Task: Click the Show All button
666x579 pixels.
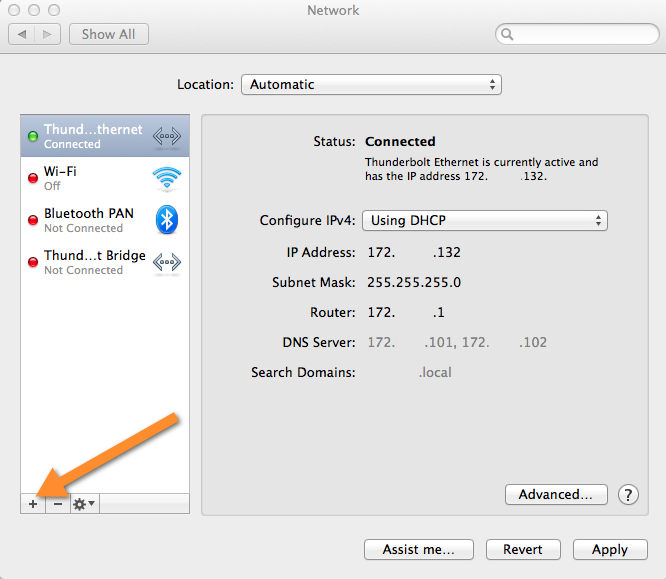Action: [108, 34]
